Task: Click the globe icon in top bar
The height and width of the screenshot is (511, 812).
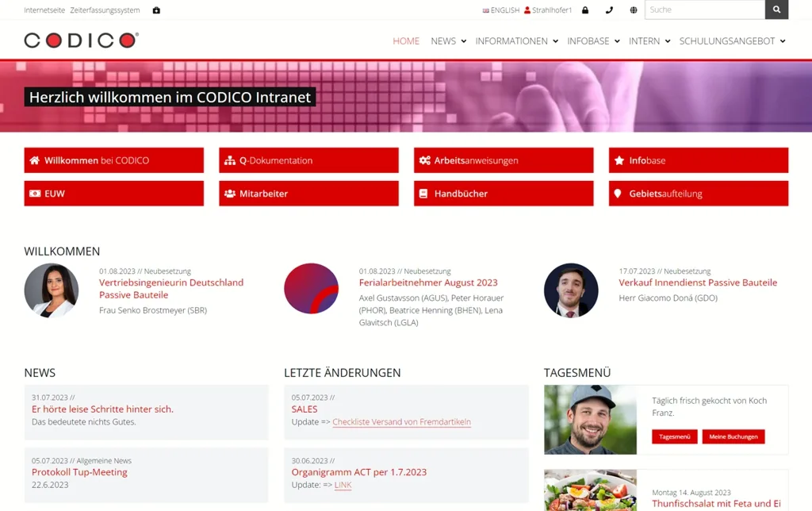Action: click(634, 10)
